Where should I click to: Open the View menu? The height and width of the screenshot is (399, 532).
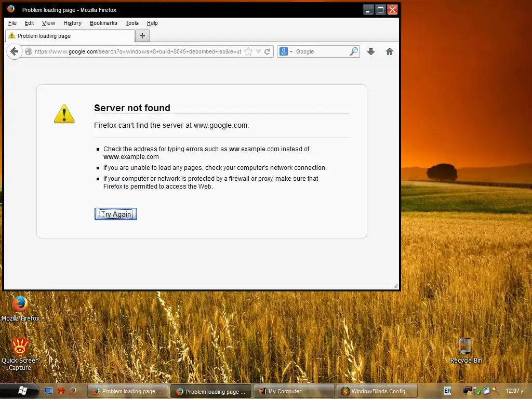(x=48, y=23)
